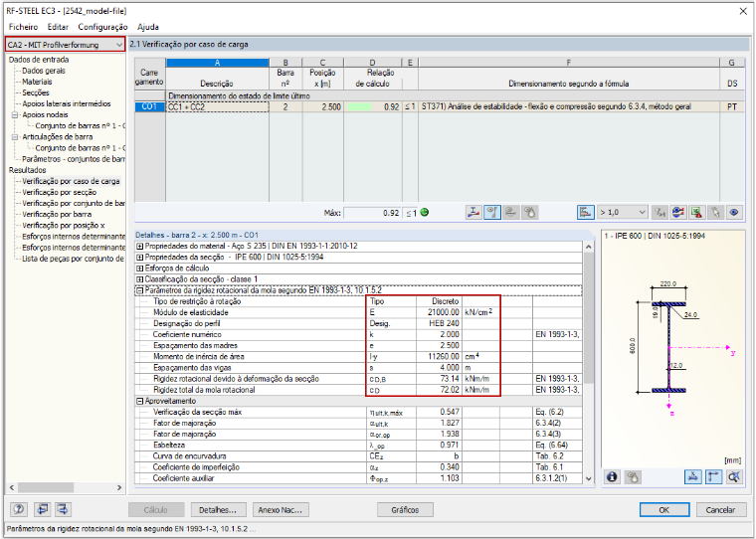
Task: Toggle the section axes display icon
Action: pyautogui.click(x=713, y=476)
